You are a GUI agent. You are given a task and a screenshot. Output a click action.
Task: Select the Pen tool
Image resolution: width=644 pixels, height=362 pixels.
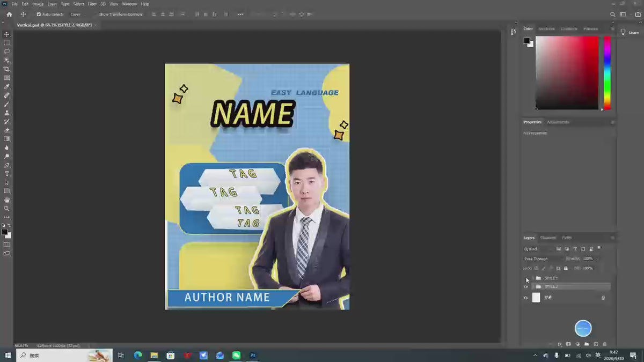[6, 165]
